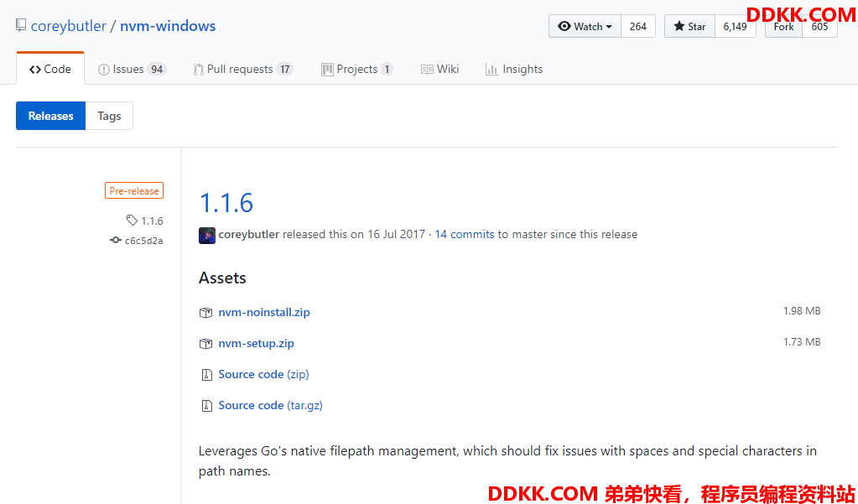Select the Code tab
The height and width of the screenshot is (504, 858).
point(50,69)
